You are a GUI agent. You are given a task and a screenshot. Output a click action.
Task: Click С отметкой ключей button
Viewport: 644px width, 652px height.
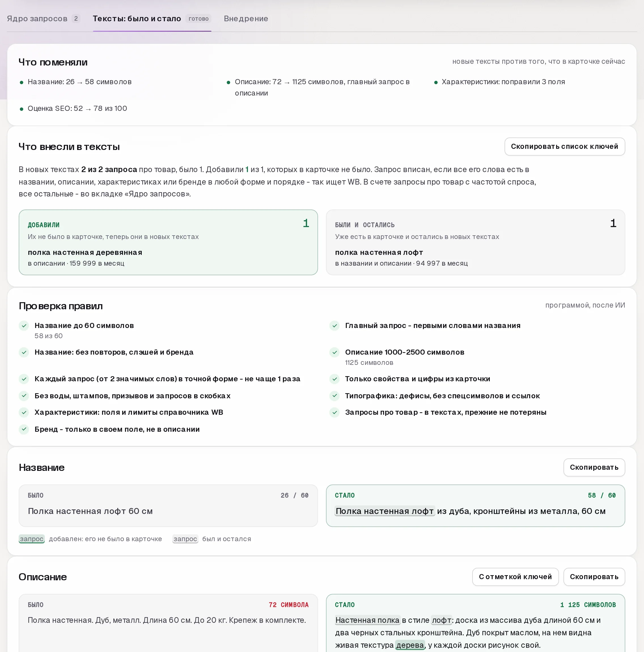click(x=515, y=577)
